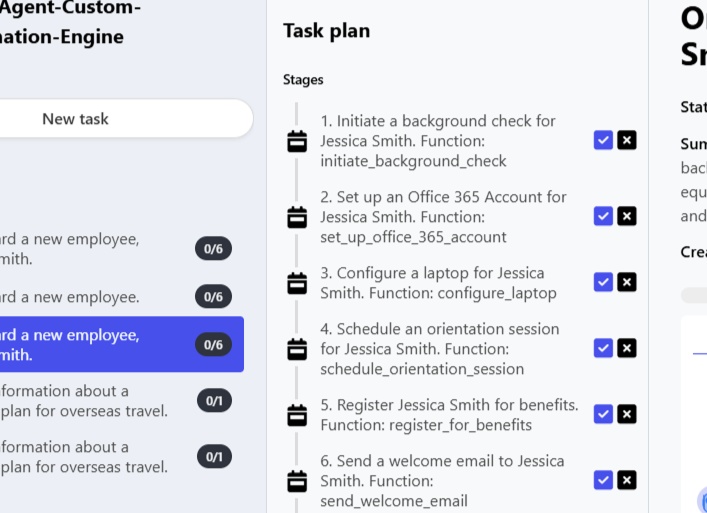Reject the background check stage with X button

(627, 140)
